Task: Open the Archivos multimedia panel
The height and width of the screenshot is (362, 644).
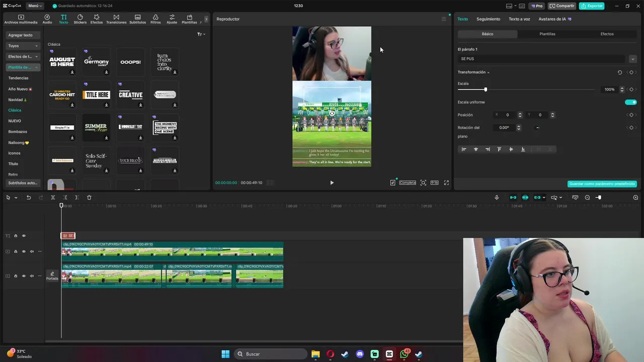Action: (x=21, y=19)
